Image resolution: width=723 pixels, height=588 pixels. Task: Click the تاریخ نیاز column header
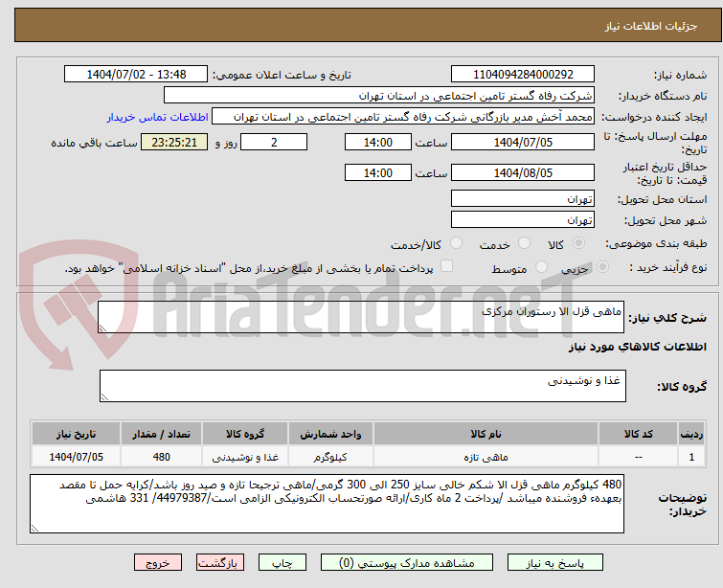pyautogui.click(x=76, y=434)
